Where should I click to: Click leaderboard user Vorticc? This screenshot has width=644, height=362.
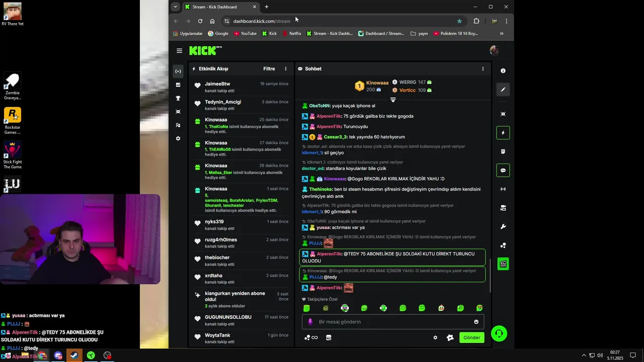[407, 90]
